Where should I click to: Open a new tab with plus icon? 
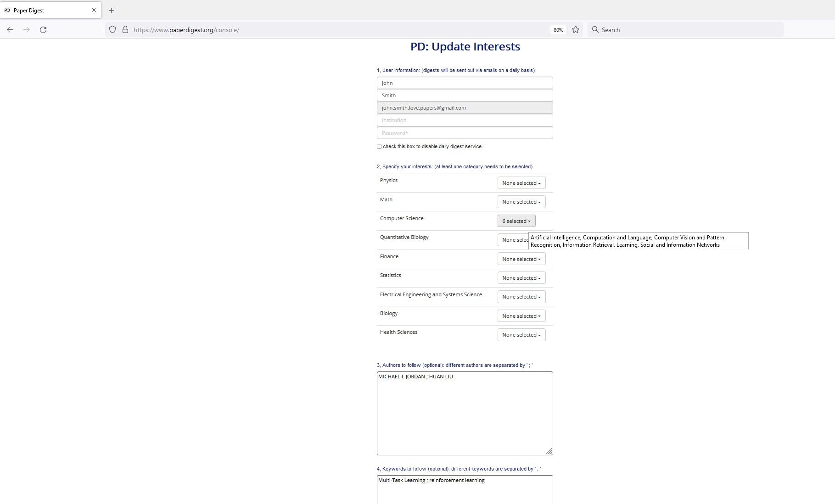[x=111, y=10]
